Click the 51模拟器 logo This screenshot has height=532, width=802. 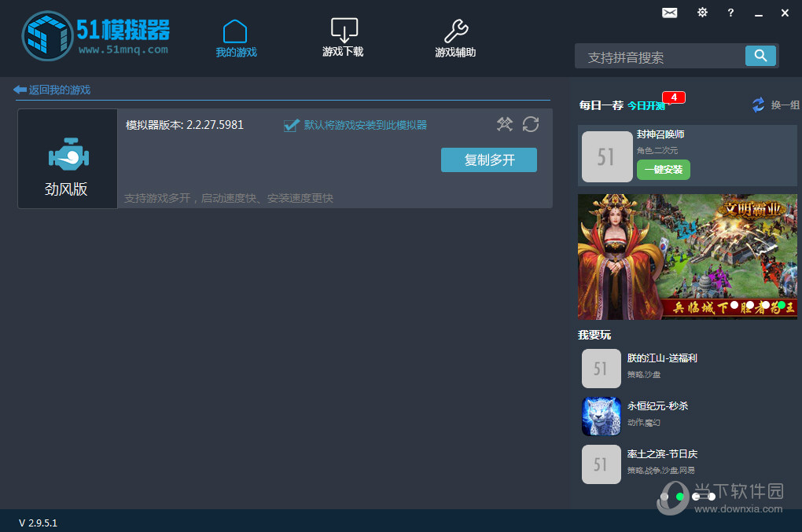pos(96,36)
